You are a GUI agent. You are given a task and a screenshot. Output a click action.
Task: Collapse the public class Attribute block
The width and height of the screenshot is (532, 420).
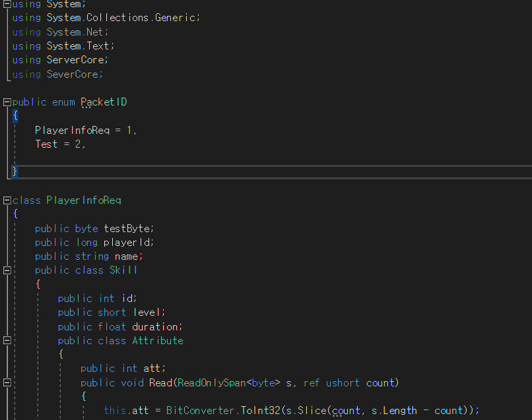tap(7, 340)
